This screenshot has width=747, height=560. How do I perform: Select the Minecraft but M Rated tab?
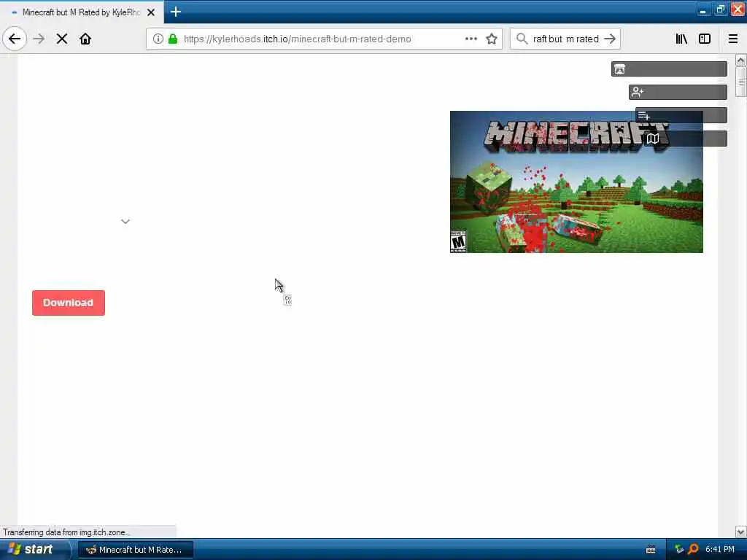tap(82, 12)
